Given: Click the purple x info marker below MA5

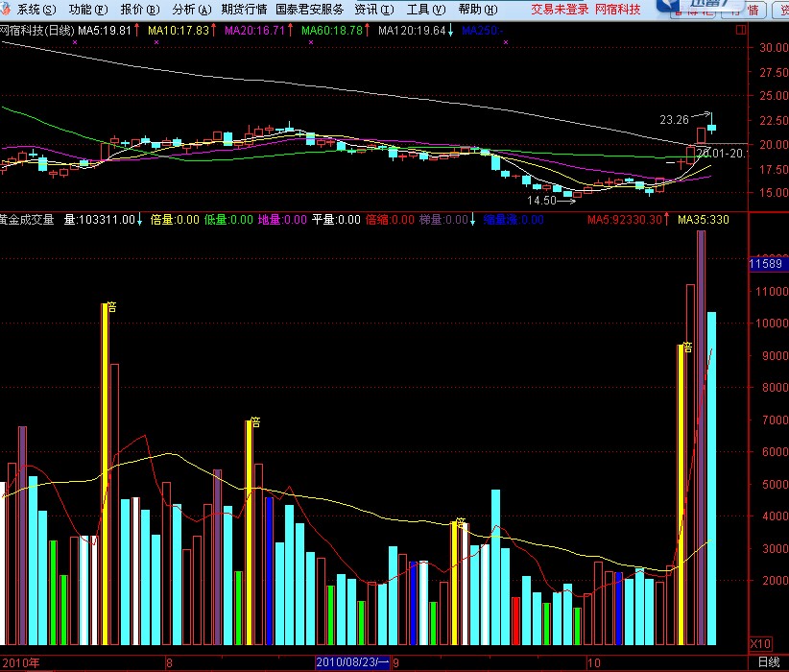Looking at the screenshot, I should click(75, 42).
